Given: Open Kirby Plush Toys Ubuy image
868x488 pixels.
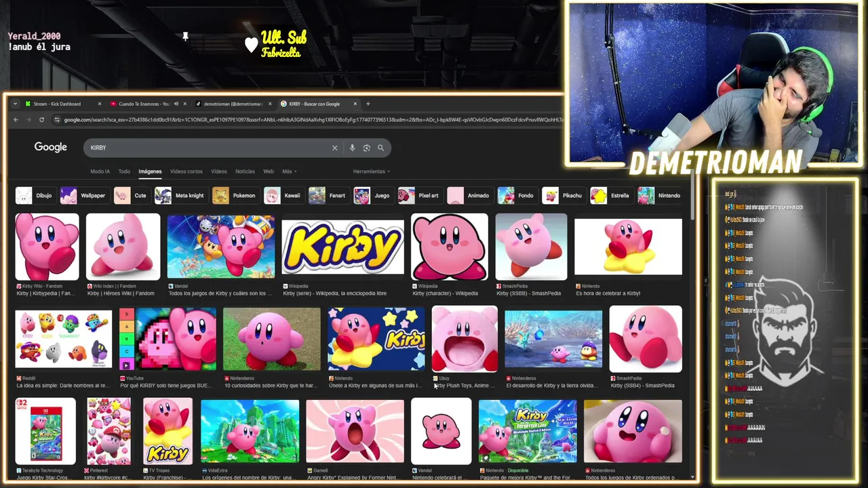Looking at the screenshot, I should [465, 339].
